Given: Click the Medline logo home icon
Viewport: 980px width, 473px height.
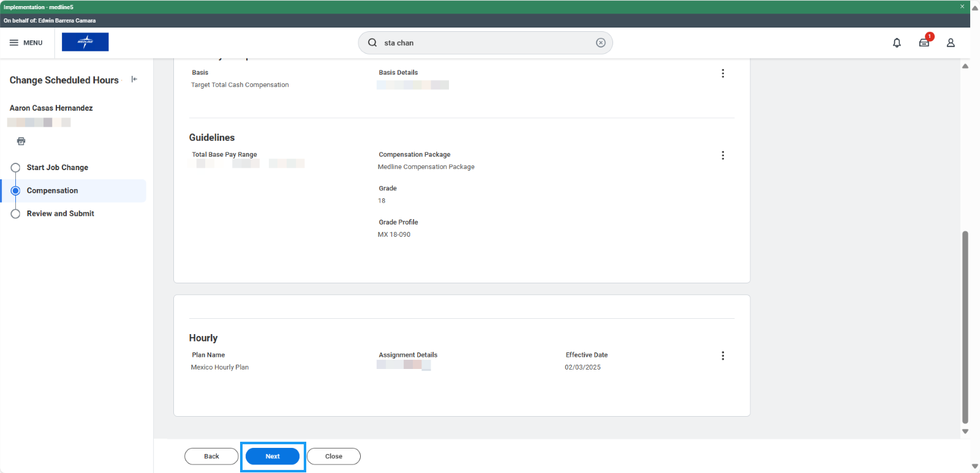Looking at the screenshot, I should pyautogui.click(x=85, y=42).
